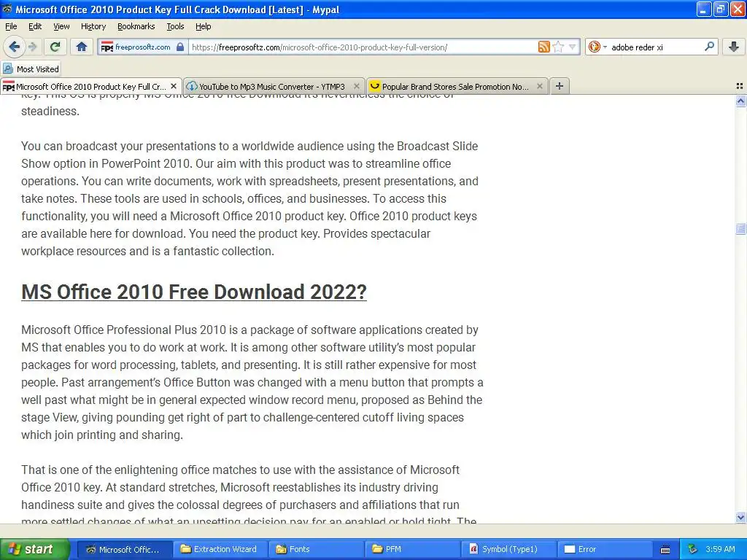The image size is (747, 560).
Task: Select the Error window taskbar button
Action: click(x=605, y=549)
